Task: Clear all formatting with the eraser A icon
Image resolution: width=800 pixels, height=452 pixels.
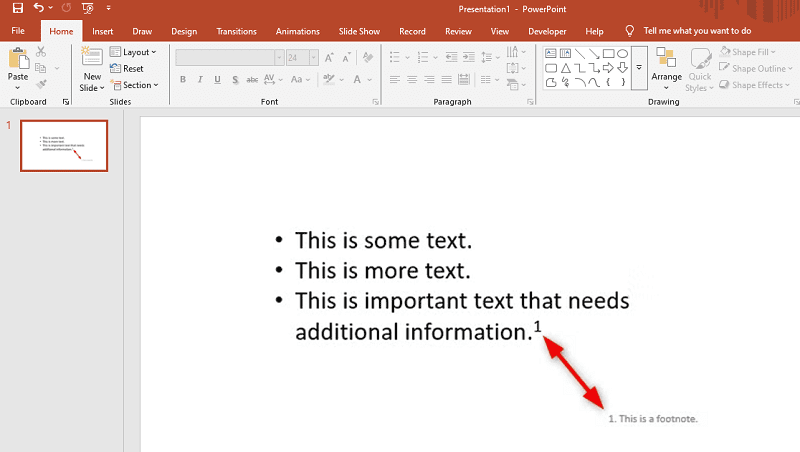Action: click(368, 57)
